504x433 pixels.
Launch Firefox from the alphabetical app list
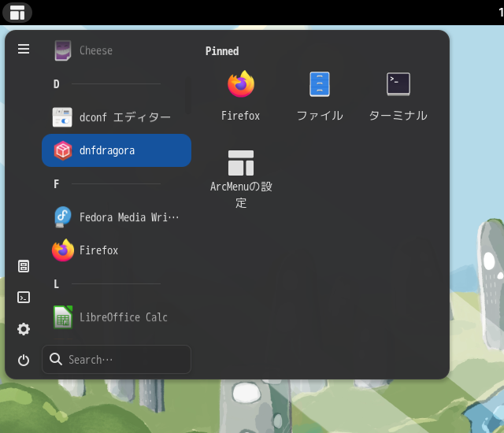click(x=117, y=250)
